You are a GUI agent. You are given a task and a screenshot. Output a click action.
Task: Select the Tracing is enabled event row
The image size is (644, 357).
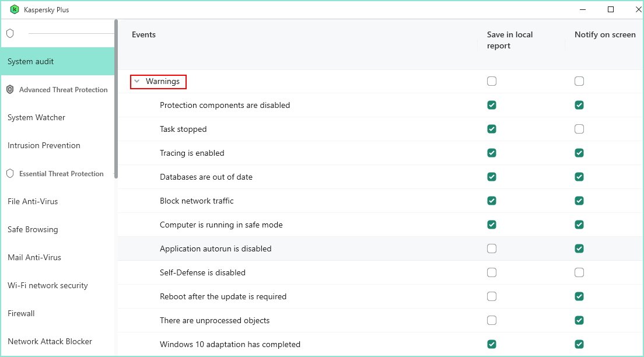(192, 153)
